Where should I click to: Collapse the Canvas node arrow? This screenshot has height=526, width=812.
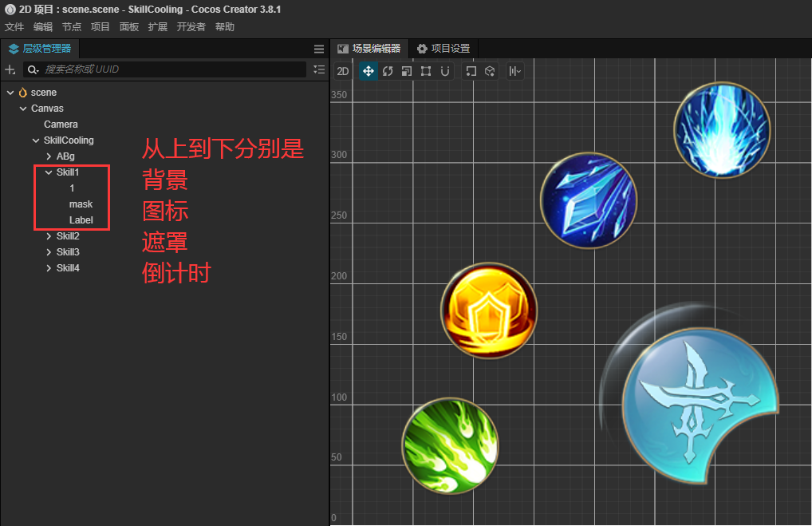coord(23,109)
